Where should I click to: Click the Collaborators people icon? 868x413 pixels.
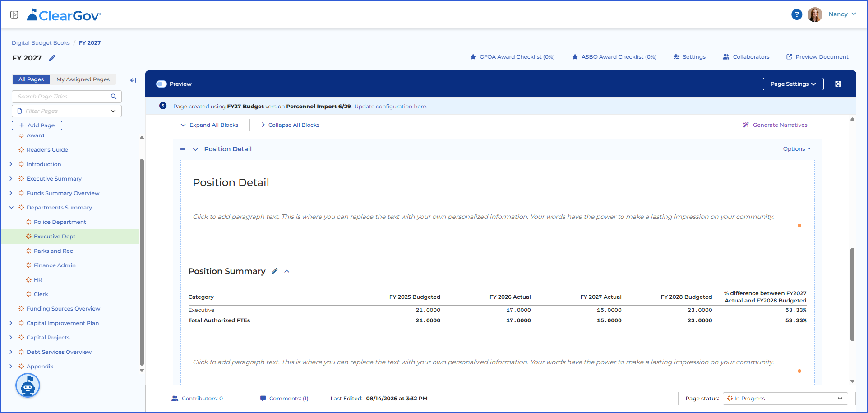pyautogui.click(x=726, y=57)
